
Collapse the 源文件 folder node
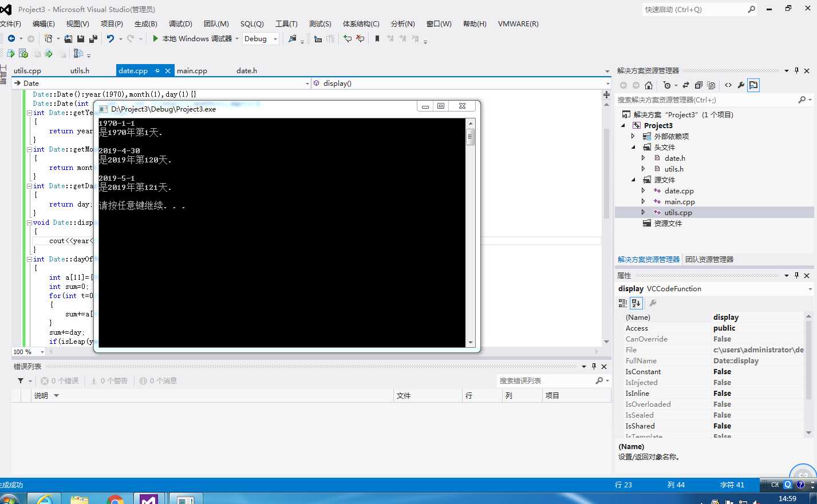tap(633, 180)
